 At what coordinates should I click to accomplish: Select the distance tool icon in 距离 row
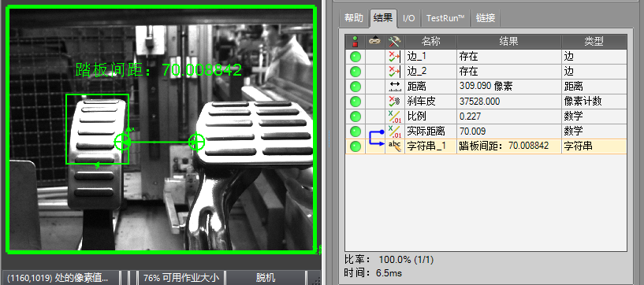click(x=395, y=86)
